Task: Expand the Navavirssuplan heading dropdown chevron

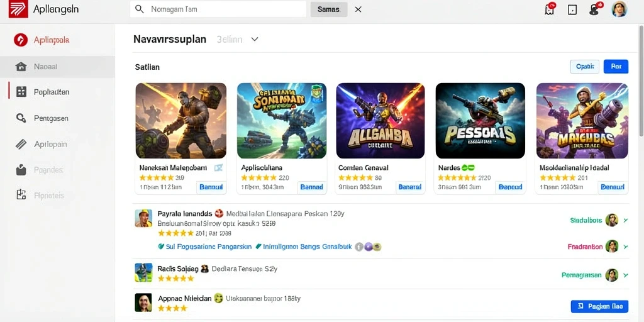Action: tap(255, 39)
